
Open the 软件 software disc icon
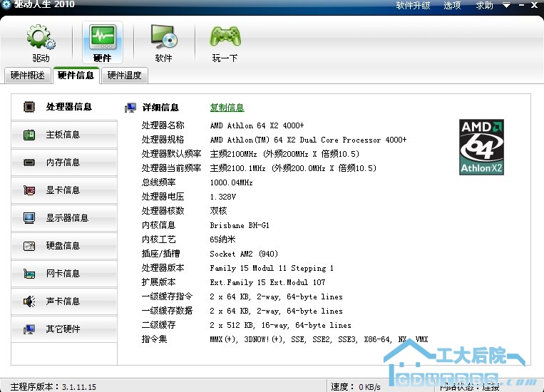point(164,36)
